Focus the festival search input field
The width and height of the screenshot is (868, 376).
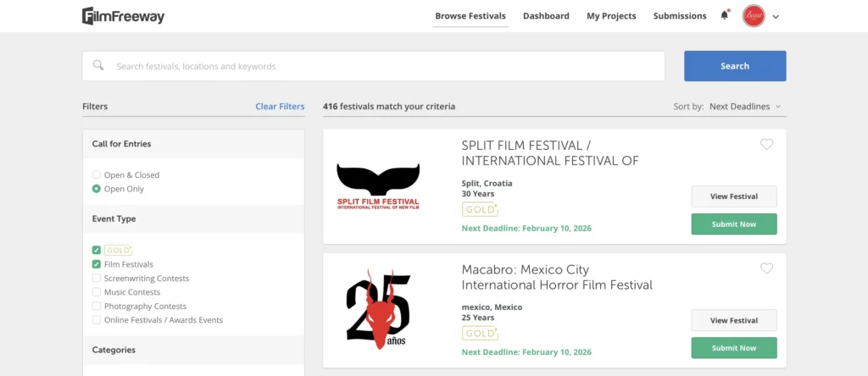click(381, 66)
